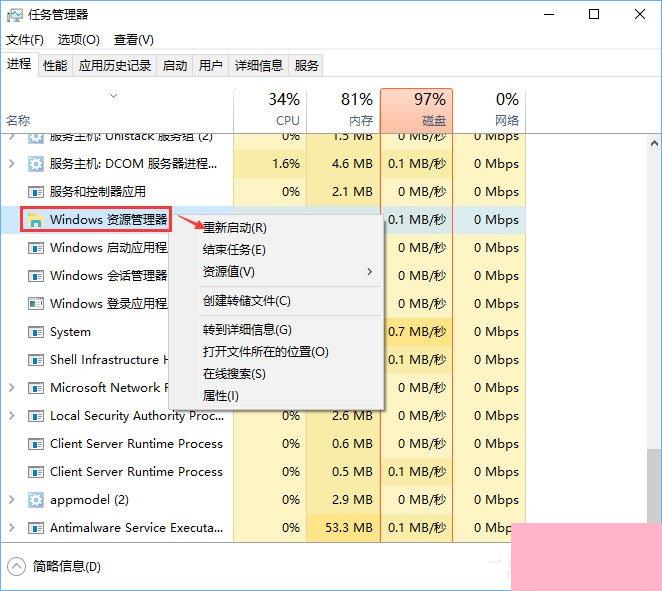Switch to the 服务 tab
This screenshot has width=662, height=591.
(x=307, y=65)
